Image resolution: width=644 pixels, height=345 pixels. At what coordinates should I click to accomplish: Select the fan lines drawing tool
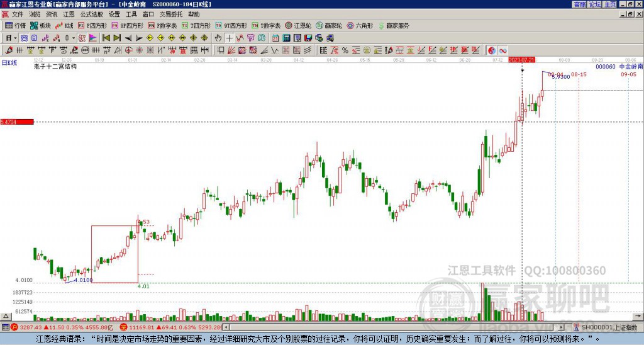tap(231, 50)
